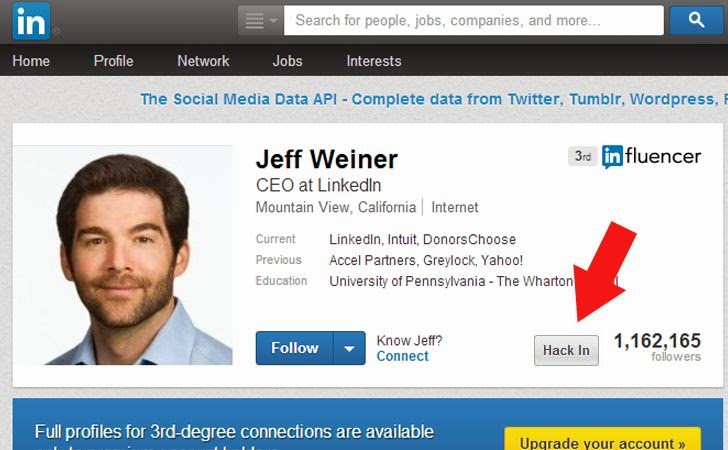Expand the Follow button dropdown arrow
Viewport: 728px width, 450px height.
tap(350, 348)
